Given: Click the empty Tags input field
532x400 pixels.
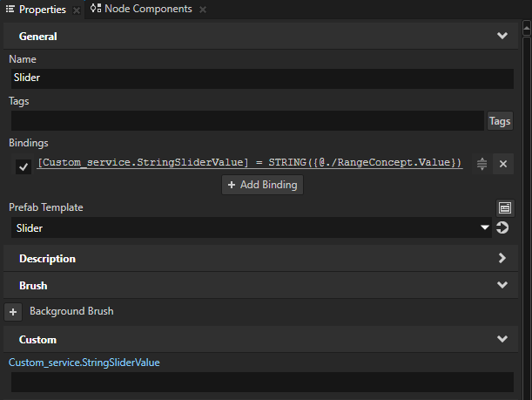Looking at the screenshot, I should (x=247, y=120).
